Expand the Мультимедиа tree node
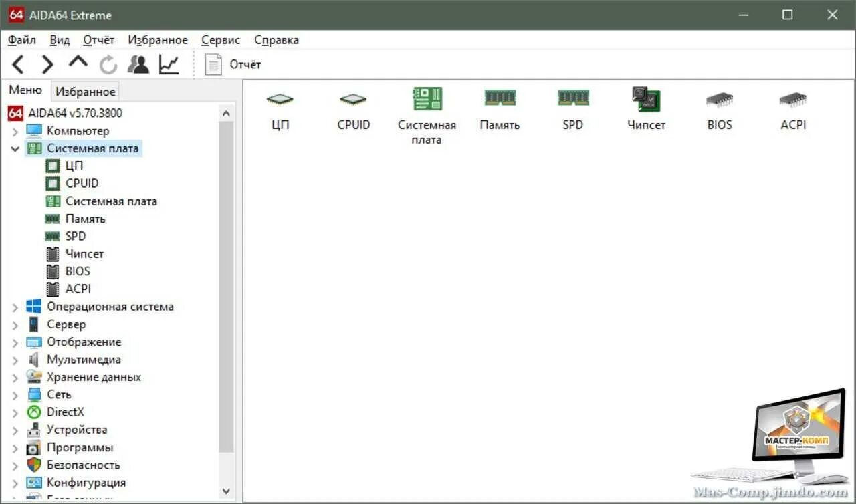This screenshot has height=504, width=856. 15,360
